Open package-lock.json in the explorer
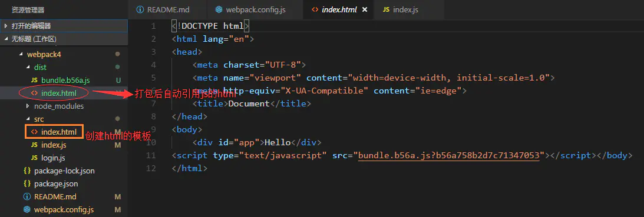 (64, 171)
